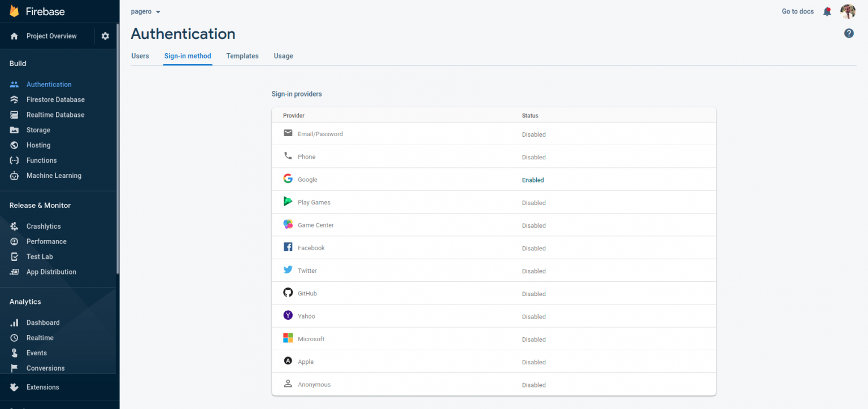This screenshot has width=868, height=409.
Task: Click the Crashlytics sidebar icon
Action: [x=15, y=226]
